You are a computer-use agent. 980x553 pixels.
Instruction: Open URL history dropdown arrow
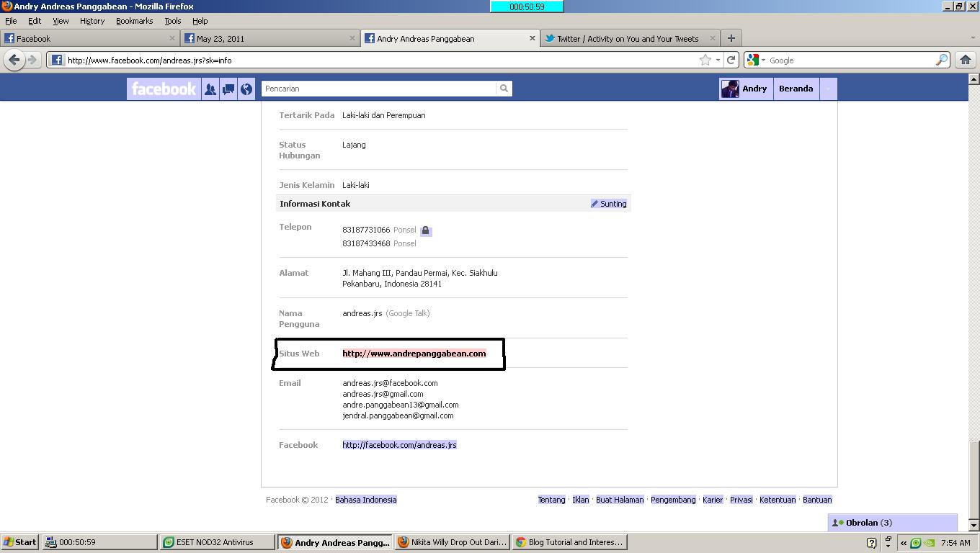coord(718,60)
